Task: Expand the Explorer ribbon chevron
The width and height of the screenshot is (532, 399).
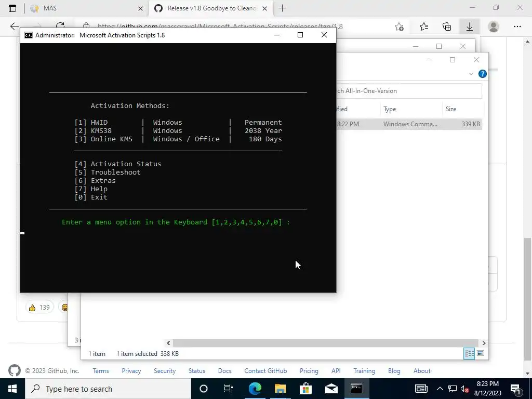Action: tap(471, 74)
